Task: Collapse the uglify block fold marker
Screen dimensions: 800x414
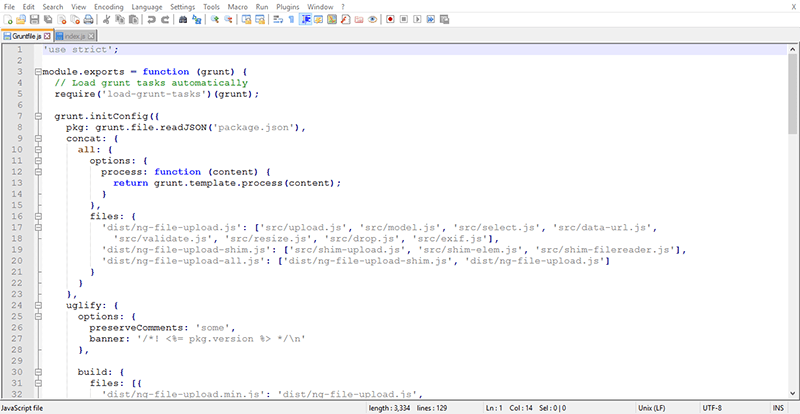Action: pyautogui.click(x=38, y=305)
